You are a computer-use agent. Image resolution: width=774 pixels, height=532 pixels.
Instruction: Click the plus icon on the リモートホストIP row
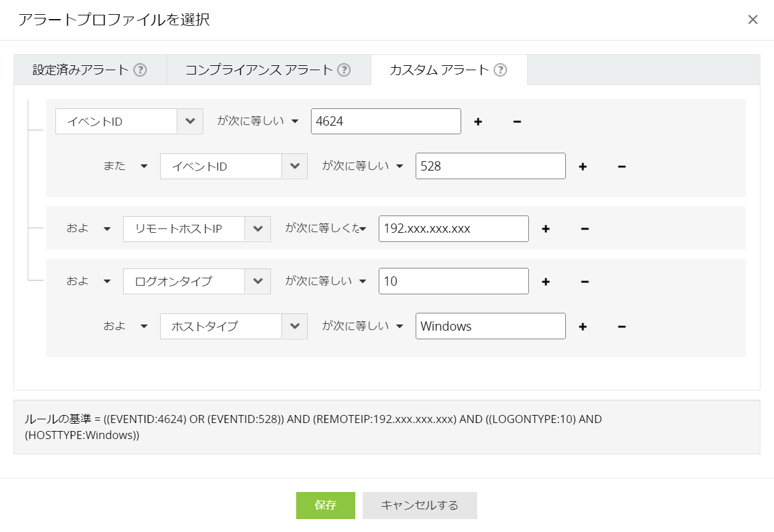(546, 229)
